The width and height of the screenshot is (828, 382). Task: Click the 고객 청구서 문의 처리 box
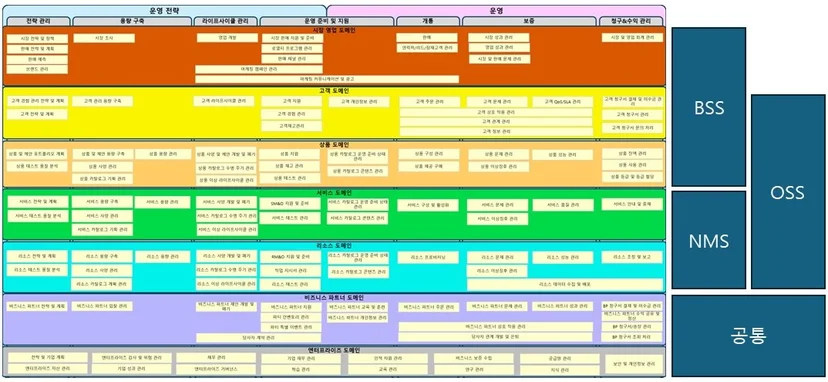pyautogui.click(x=633, y=128)
